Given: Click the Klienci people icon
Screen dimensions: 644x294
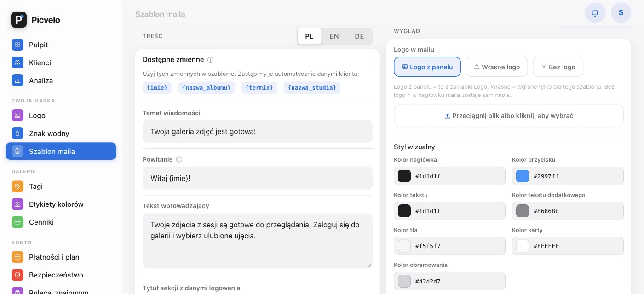Looking at the screenshot, I should pyautogui.click(x=17, y=63).
